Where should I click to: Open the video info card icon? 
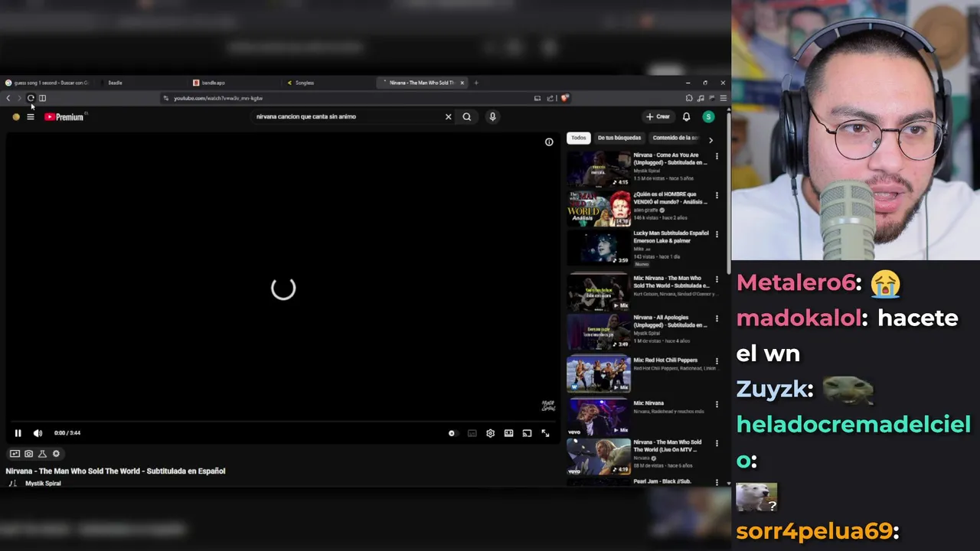coord(549,142)
